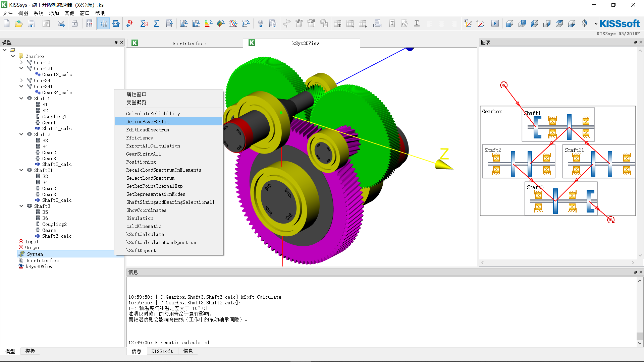Viewport: 644px width, 362px height.
Task: Click the send mail envelope icon
Action: (61, 23)
